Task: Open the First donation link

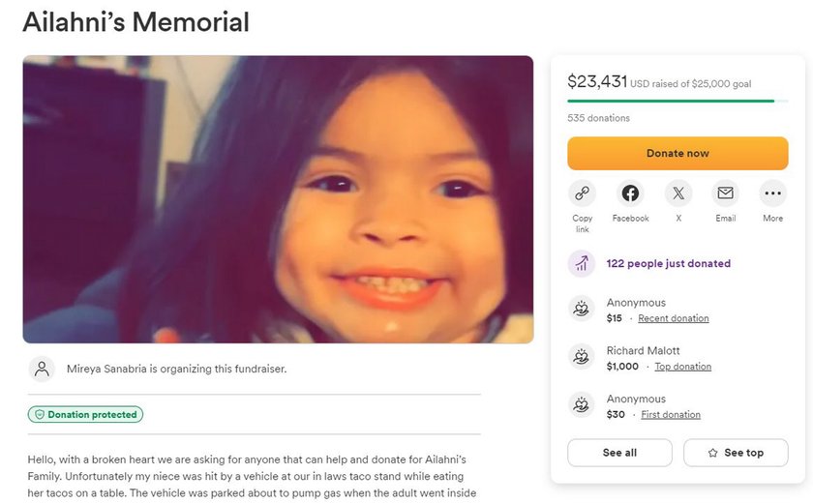Action: point(671,414)
